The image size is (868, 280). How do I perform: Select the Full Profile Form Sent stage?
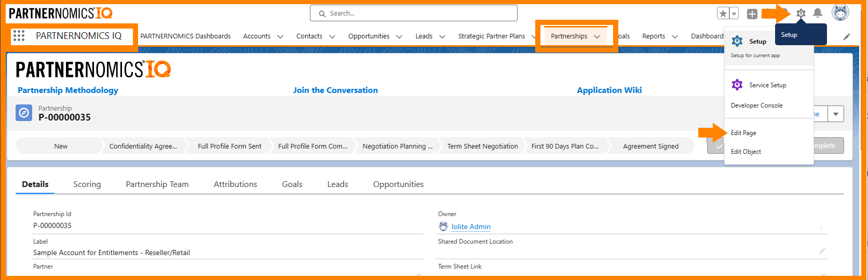[229, 146]
